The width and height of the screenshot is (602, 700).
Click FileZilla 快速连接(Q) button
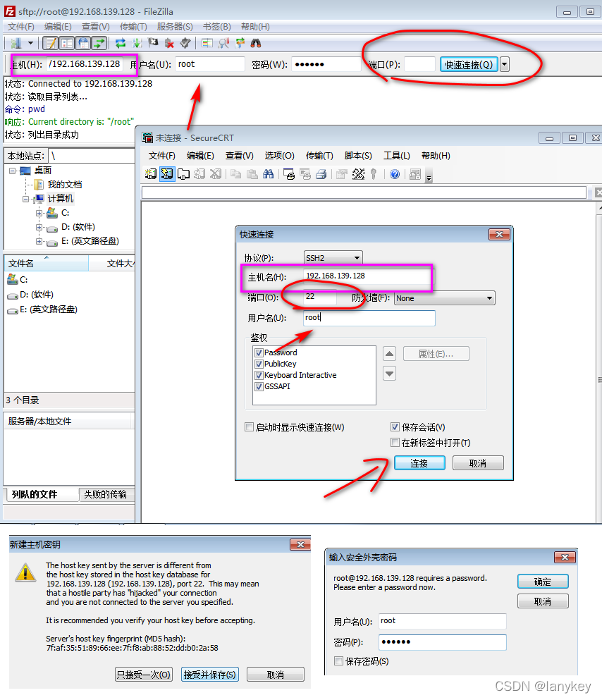[469, 65]
